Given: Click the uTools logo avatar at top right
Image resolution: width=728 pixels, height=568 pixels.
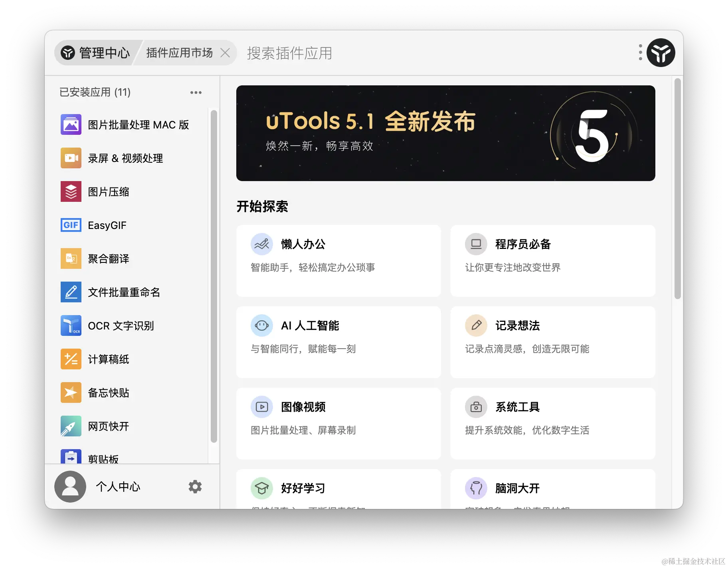Looking at the screenshot, I should pos(661,53).
